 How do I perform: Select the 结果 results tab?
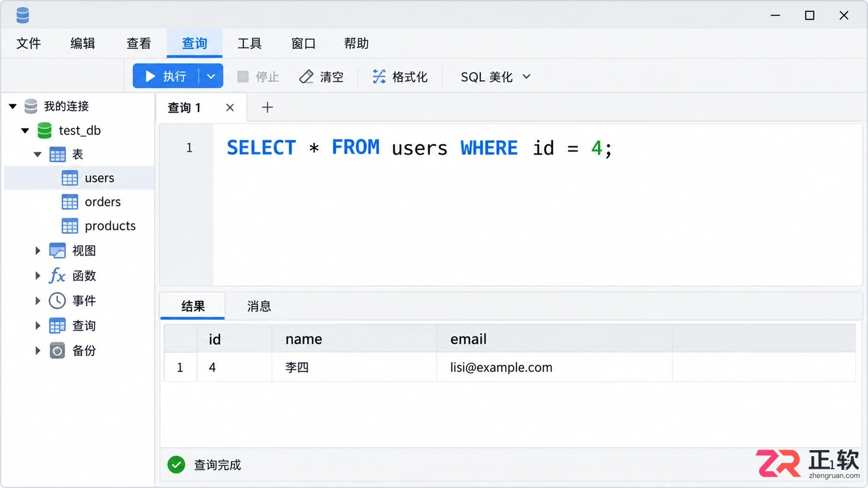tap(193, 306)
